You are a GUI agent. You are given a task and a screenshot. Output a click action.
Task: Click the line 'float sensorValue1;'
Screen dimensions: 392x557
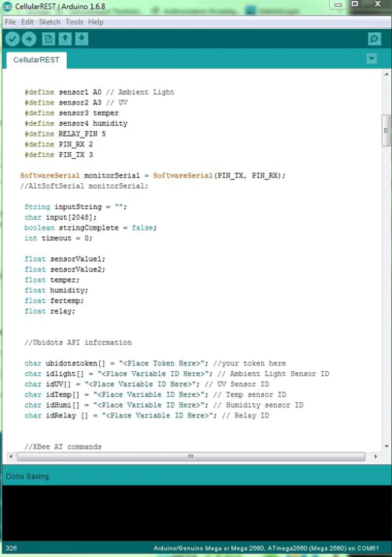pyautogui.click(x=65, y=259)
